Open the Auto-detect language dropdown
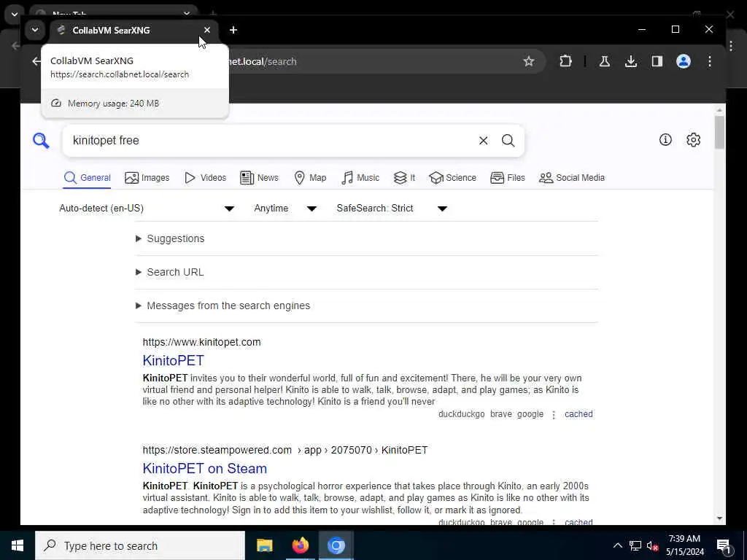Image resolution: width=747 pixels, height=560 pixels. pos(147,208)
